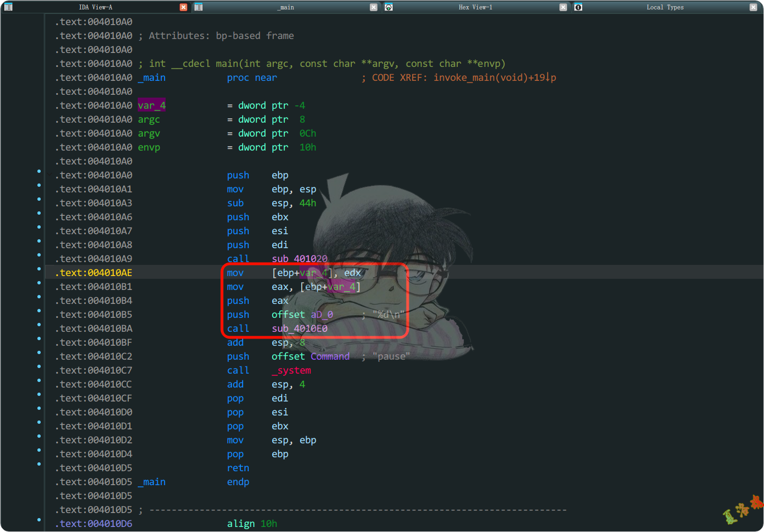Close the IDA View-A tab
Image resolution: width=764 pixels, height=532 pixels.
(x=183, y=7)
